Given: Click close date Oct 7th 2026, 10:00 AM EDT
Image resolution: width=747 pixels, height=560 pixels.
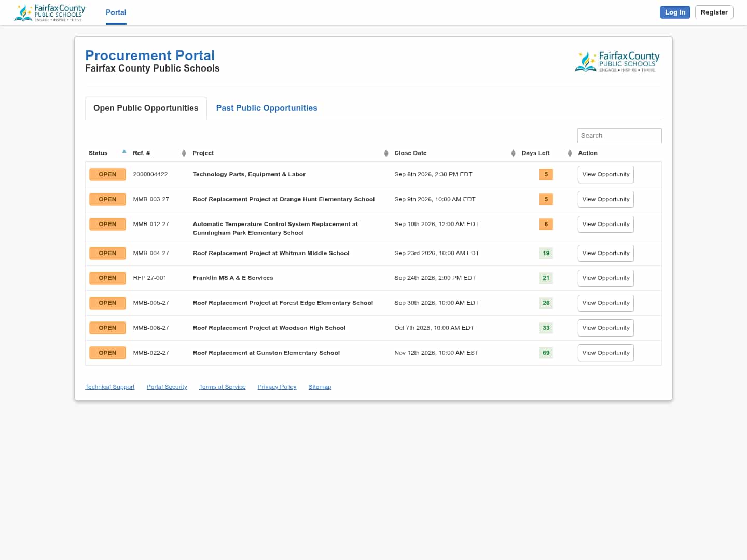Looking at the screenshot, I should coord(434,328).
